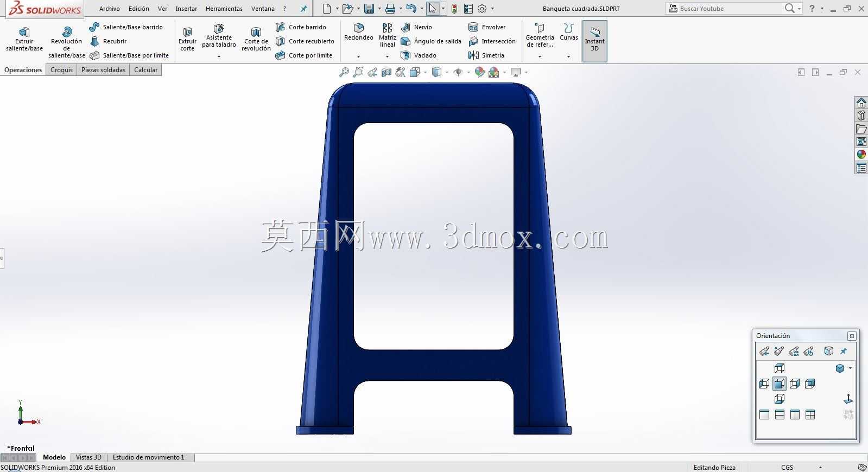This screenshot has height=472, width=868.
Task: Expand Asistente para taladro dropdown arrow
Action: point(219,56)
